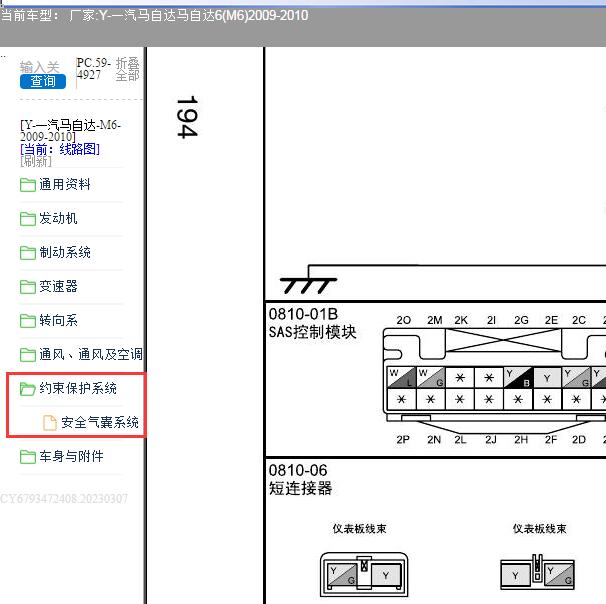The image size is (606, 604).
Task: Click the W/L wire cell in connector
Action: (402, 378)
